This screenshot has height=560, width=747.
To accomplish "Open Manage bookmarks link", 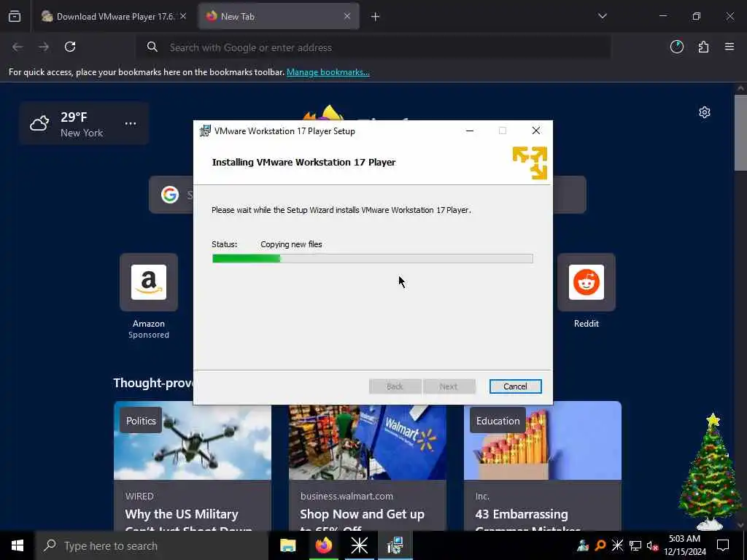I will (328, 72).
